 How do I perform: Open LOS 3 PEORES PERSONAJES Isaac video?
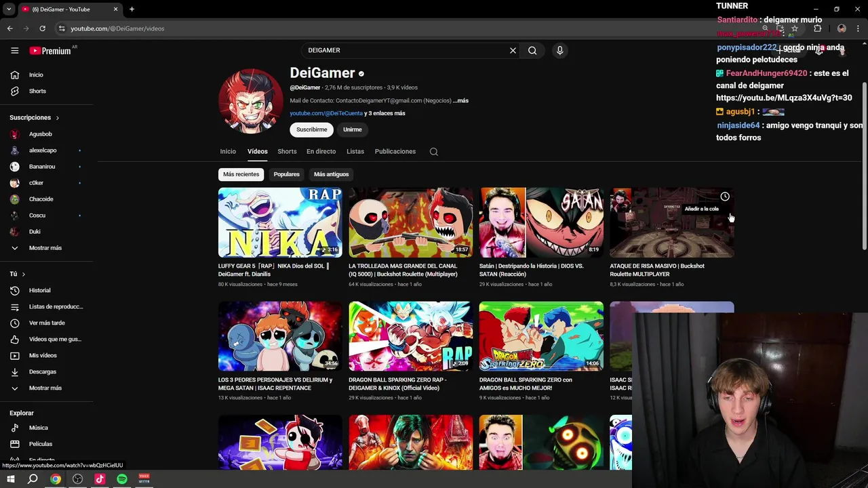point(280,336)
